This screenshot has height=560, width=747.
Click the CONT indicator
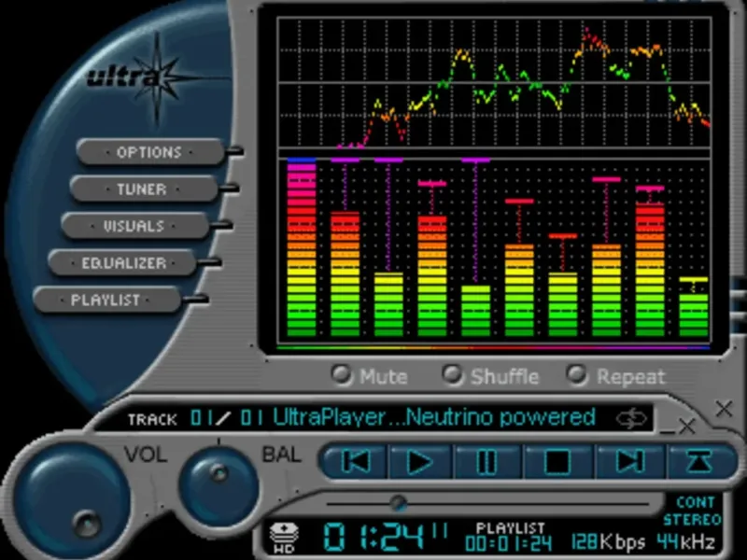pyautogui.click(x=696, y=502)
